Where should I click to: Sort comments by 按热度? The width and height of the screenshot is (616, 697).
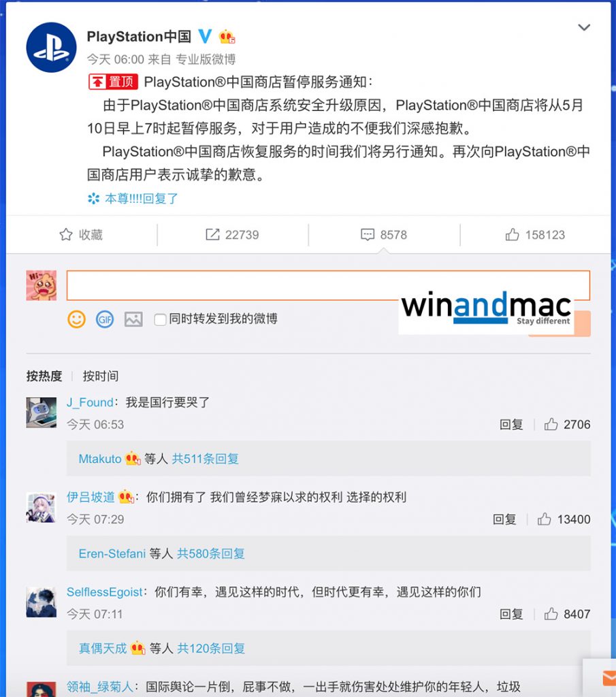click(x=44, y=376)
